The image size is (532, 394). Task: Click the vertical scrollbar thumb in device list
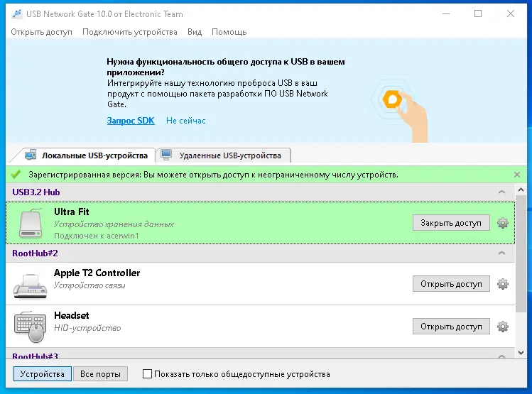coord(521,254)
